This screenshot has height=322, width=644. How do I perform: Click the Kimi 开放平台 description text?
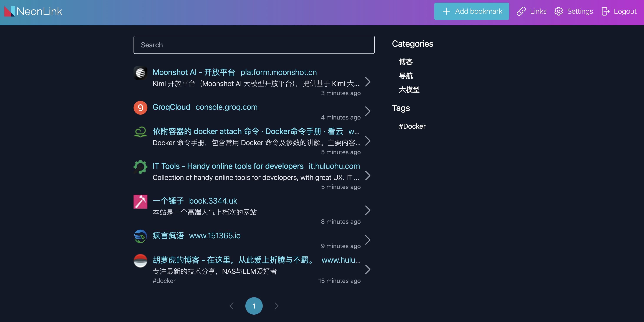pyautogui.click(x=256, y=84)
